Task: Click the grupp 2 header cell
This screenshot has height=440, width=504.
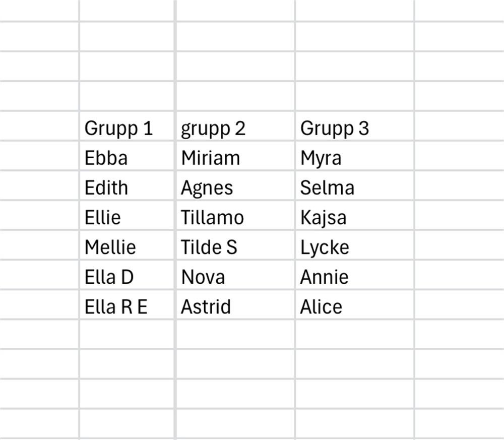Action: [213, 129]
